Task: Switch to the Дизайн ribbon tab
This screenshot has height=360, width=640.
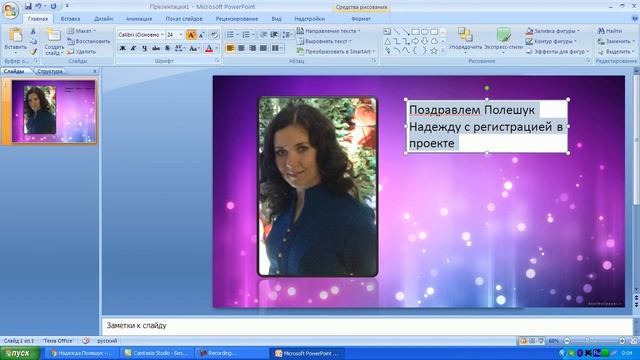Action: tap(103, 19)
